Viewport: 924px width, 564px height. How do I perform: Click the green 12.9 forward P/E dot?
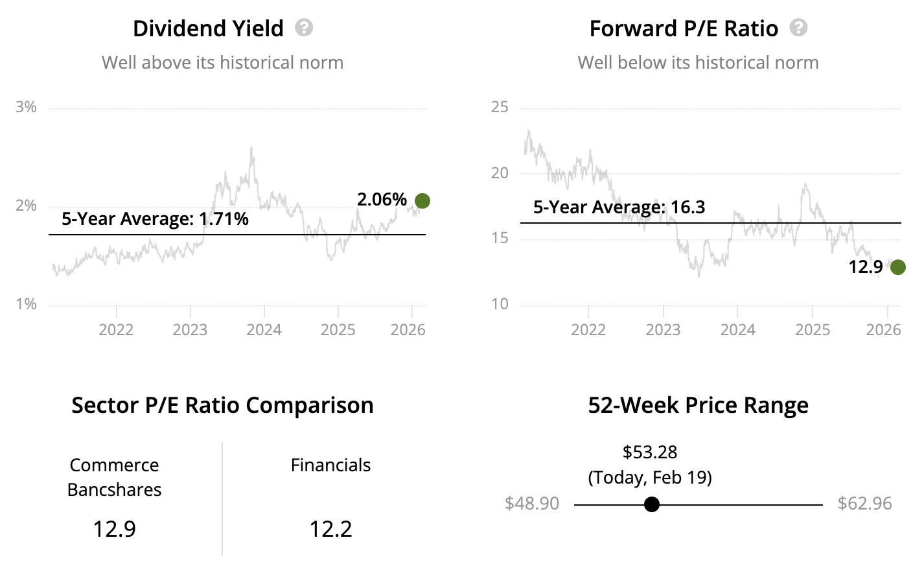point(897,266)
